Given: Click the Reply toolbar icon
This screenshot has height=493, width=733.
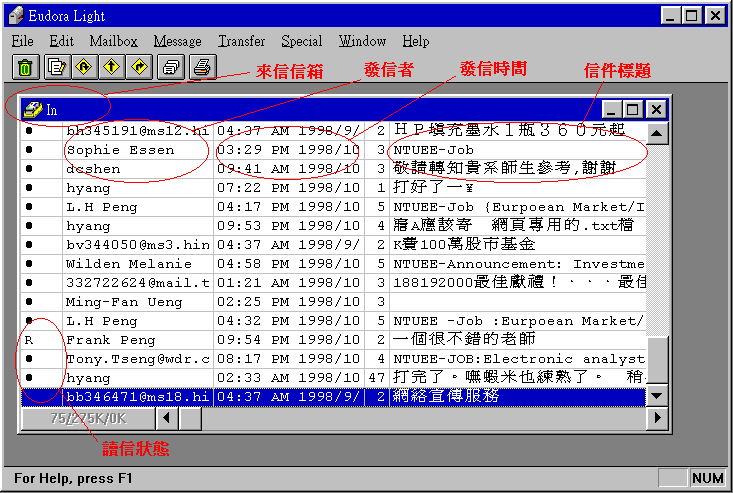Looking at the screenshot, I should 83,67.
